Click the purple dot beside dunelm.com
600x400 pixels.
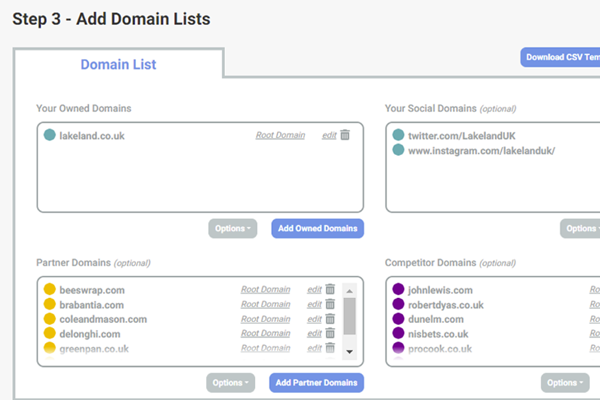[398, 318]
